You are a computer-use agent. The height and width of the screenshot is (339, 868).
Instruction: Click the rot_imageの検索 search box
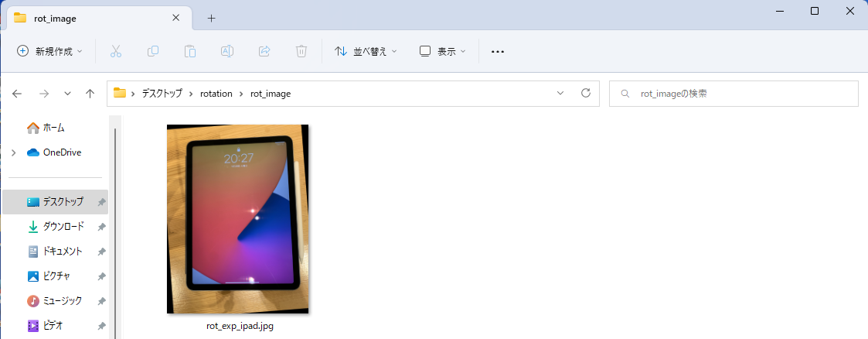click(x=734, y=94)
